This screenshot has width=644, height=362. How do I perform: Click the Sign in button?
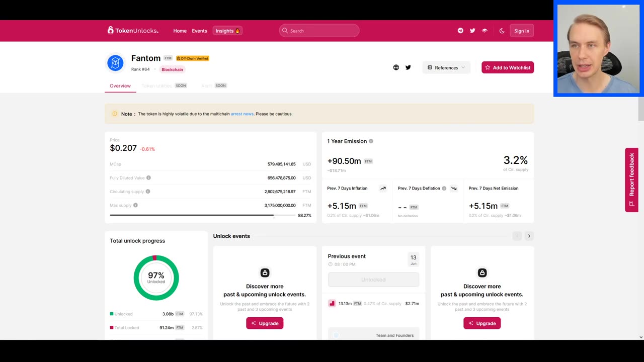(522, 31)
